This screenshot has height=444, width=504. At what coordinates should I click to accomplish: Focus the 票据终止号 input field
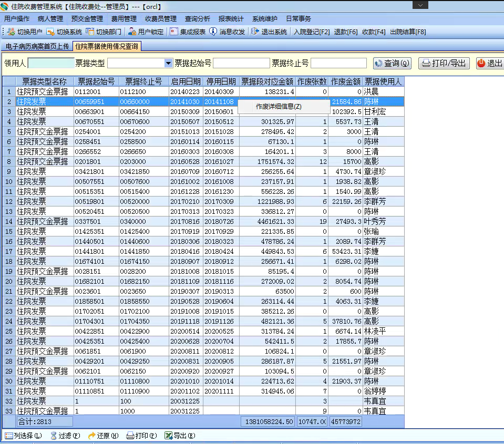click(339, 63)
